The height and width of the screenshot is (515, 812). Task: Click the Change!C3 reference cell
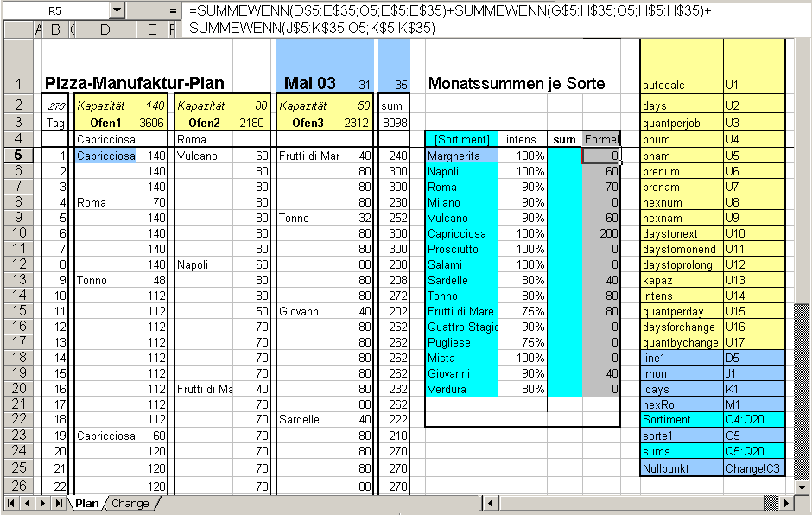coord(754,468)
